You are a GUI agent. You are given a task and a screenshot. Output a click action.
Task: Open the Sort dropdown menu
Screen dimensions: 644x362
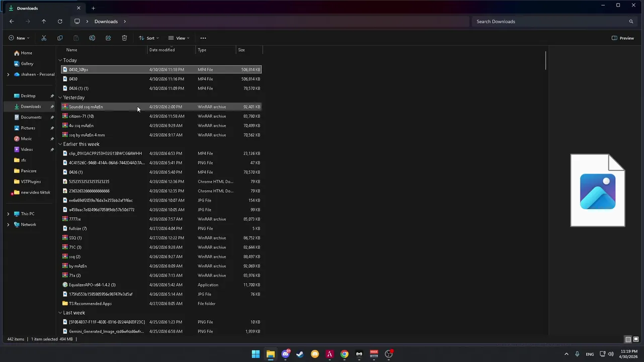pyautogui.click(x=148, y=38)
